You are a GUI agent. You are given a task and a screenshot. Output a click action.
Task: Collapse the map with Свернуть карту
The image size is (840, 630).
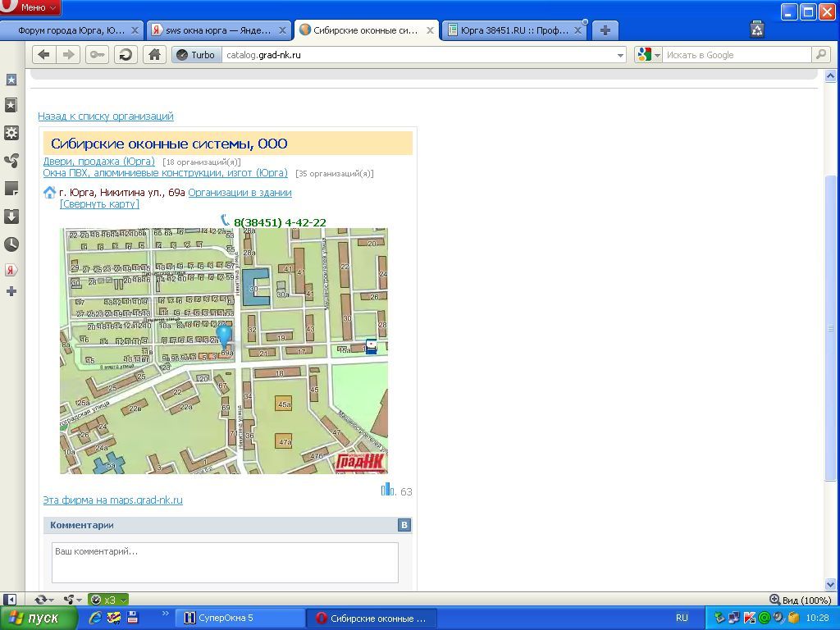point(99,204)
